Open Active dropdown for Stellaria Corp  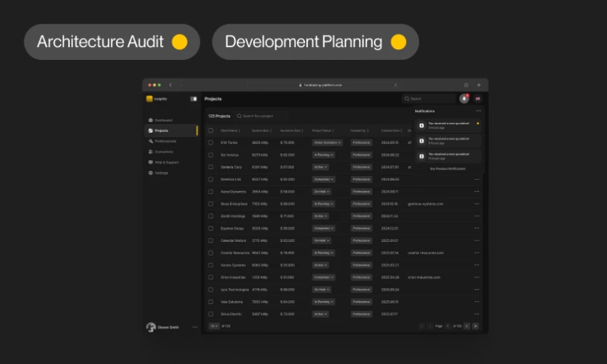[x=320, y=167]
